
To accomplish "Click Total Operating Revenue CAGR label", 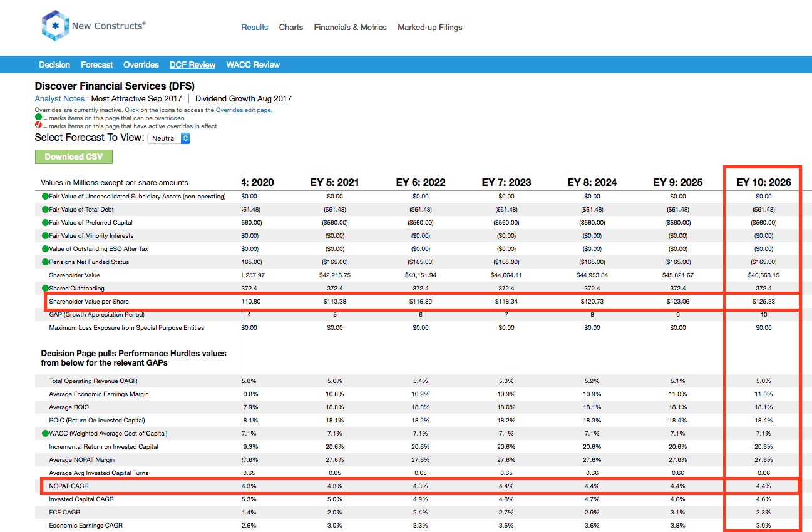I will (x=94, y=381).
